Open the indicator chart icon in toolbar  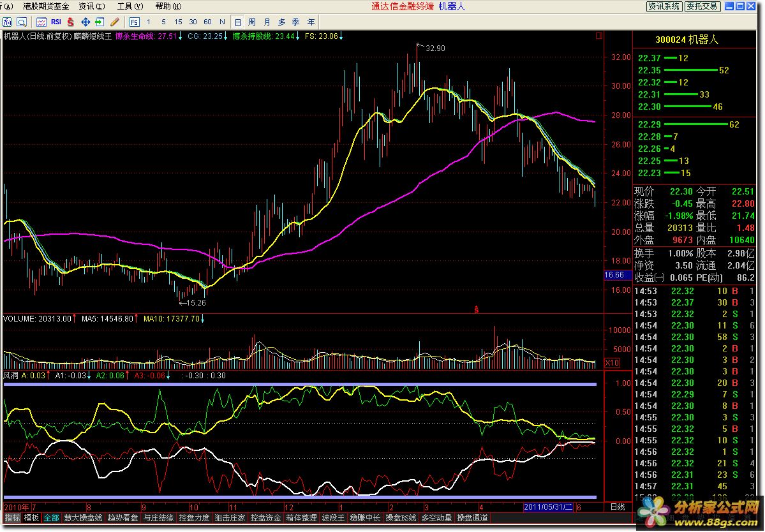(41, 22)
